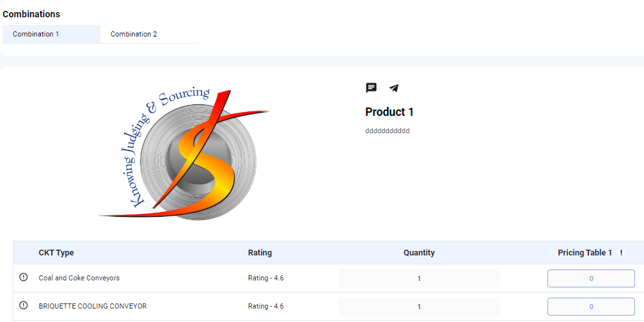Click the 'Pricing Table 1' column header

tap(585, 253)
